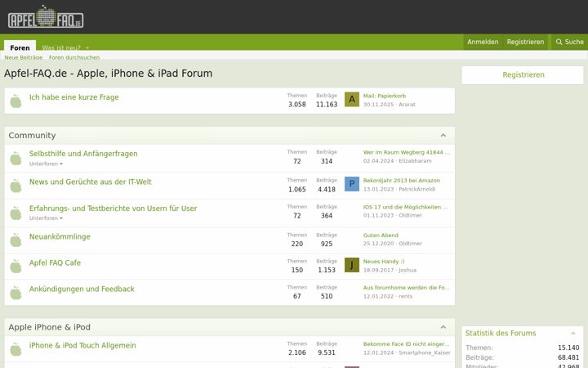Open forum Selbsthilfe und Anfängerfragen

(83, 154)
